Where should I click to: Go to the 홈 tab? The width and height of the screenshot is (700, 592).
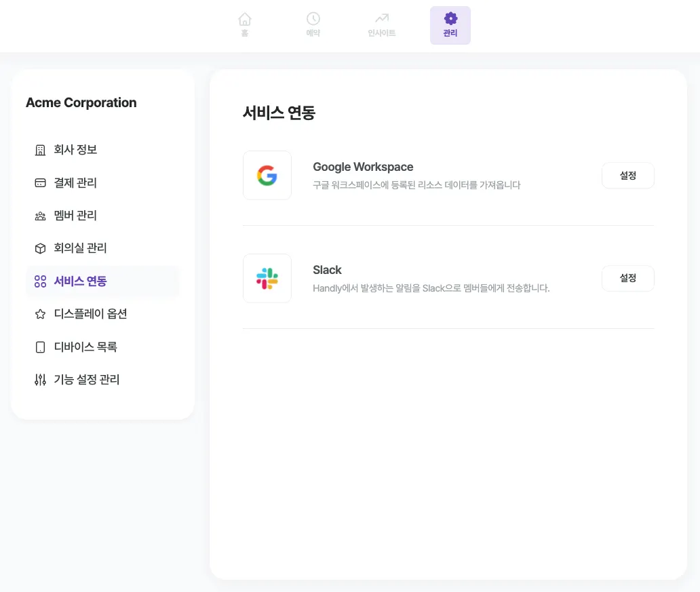[245, 25]
